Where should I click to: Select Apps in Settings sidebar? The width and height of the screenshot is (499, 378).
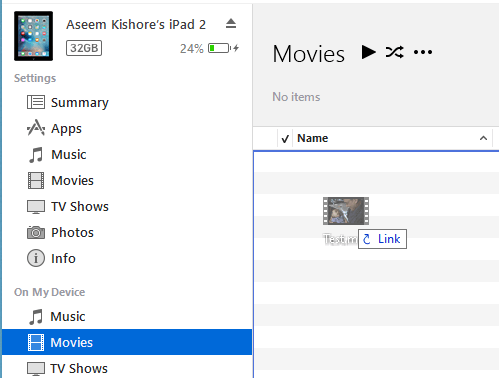click(54, 129)
